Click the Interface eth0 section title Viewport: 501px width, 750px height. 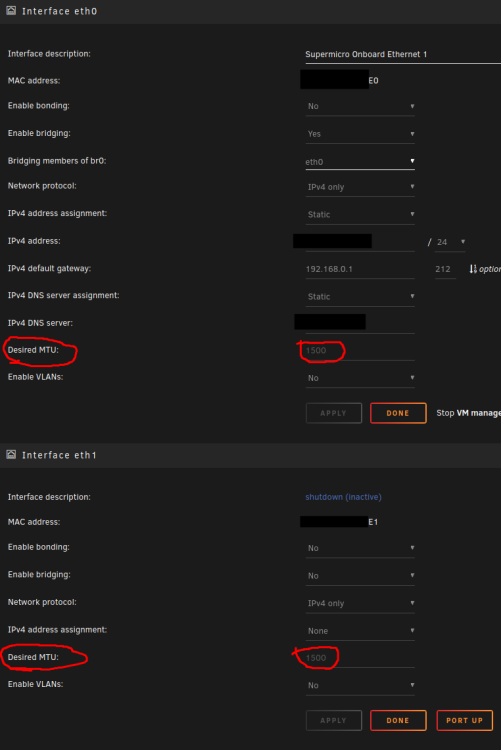59,11
